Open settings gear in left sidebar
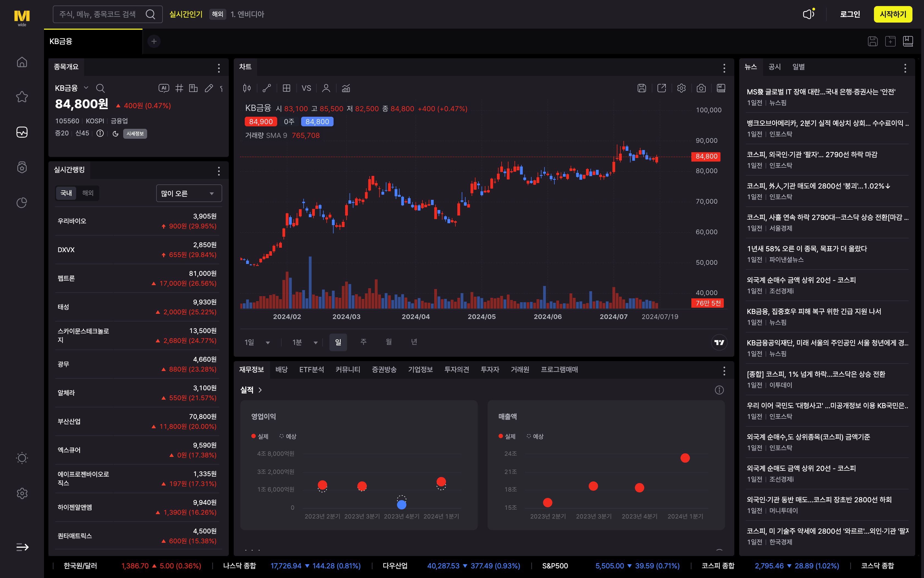 pos(22,494)
